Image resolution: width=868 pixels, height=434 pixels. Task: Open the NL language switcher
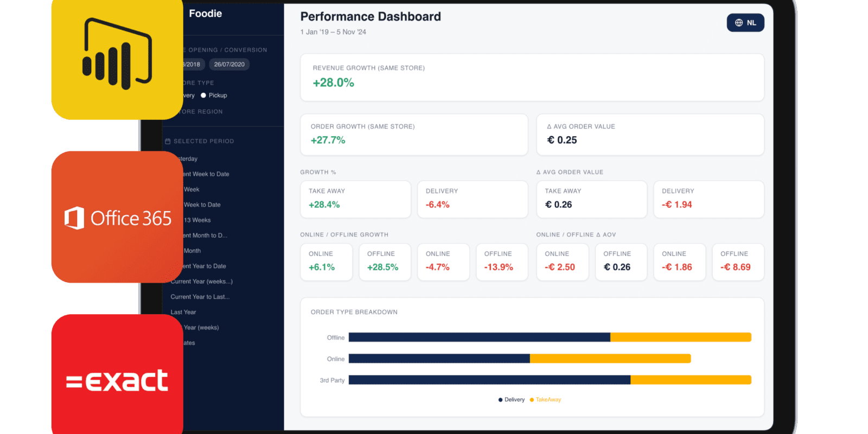click(x=745, y=23)
